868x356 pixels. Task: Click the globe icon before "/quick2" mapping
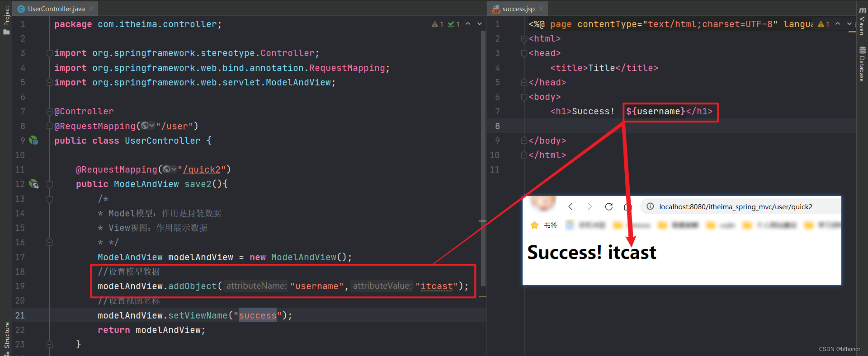170,169
